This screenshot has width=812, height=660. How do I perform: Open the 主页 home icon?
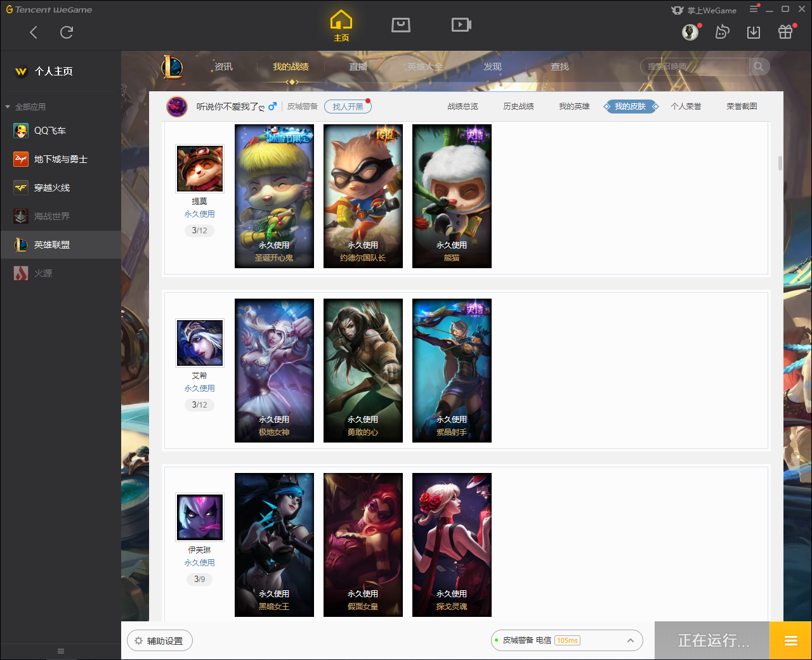341,26
